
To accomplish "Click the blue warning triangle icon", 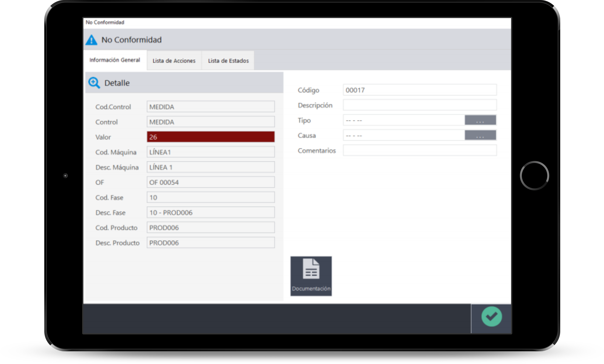I will point(91,40).
